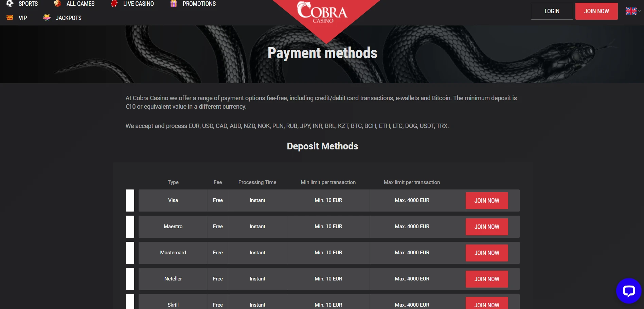Click the Mastercard logo placeholder box
Screen dimensions: 644x309
(130, 253)
